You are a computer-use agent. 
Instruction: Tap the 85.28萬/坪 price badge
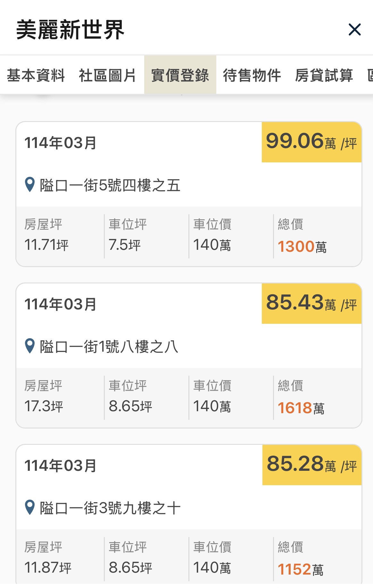(x=312, y=465)
